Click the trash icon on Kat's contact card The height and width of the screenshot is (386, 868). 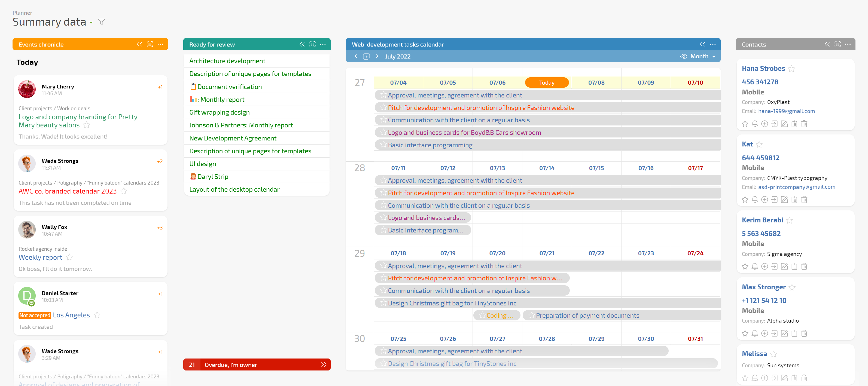804,200
